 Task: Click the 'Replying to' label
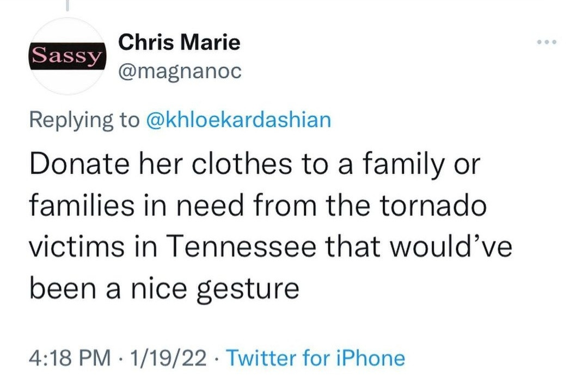click(x=84, y=120)
